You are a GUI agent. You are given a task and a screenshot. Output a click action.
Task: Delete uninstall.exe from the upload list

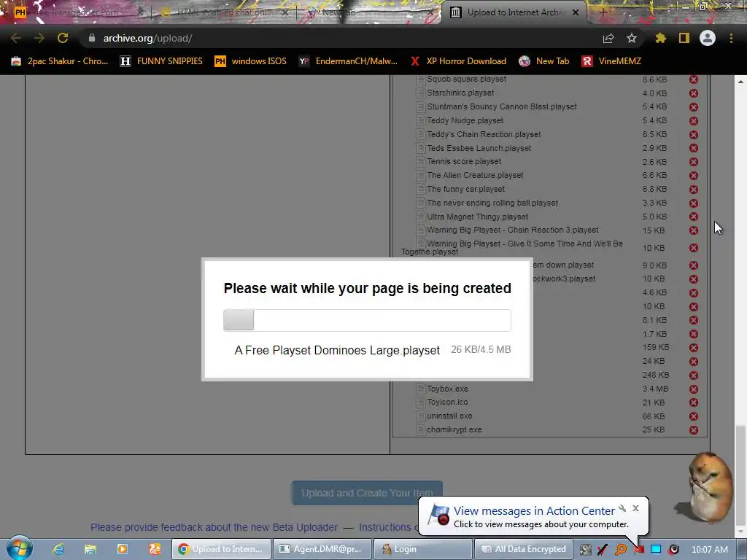click(694, 416)
